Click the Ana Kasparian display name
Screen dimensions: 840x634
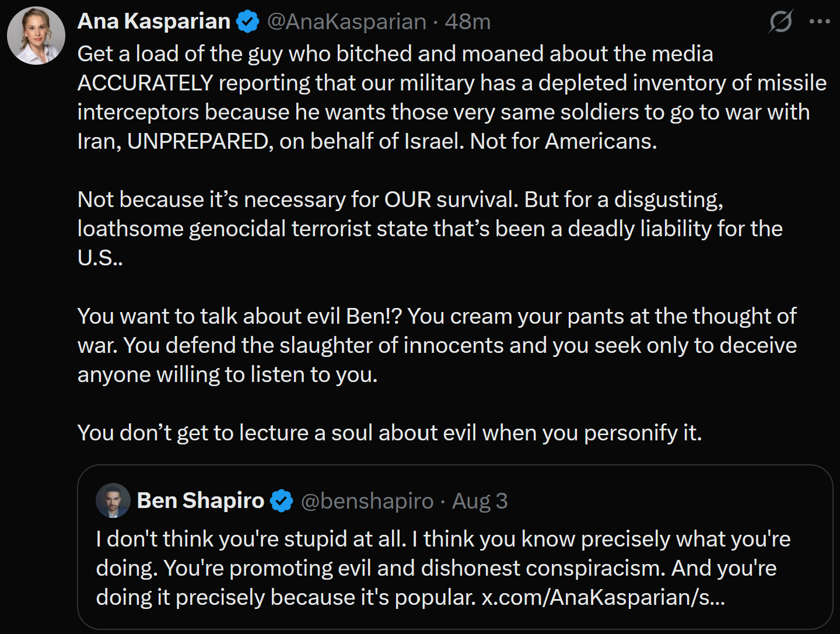(154, 22)
